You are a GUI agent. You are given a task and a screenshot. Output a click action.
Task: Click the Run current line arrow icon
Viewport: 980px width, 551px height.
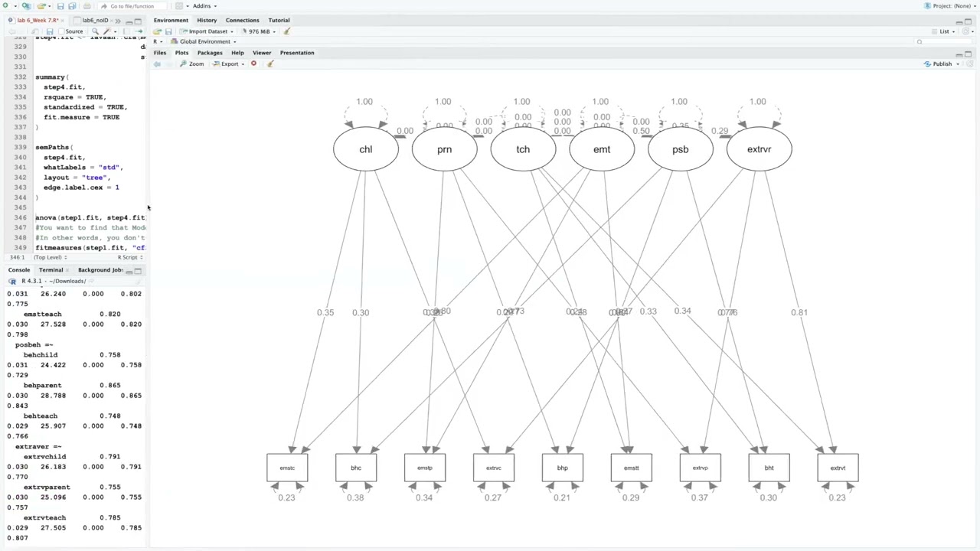(x=139, y=31)
